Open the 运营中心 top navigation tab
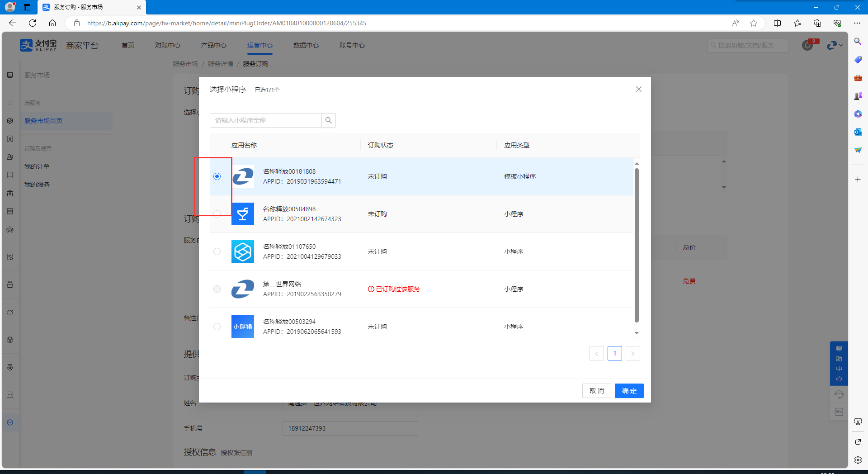 click(259, 45)
